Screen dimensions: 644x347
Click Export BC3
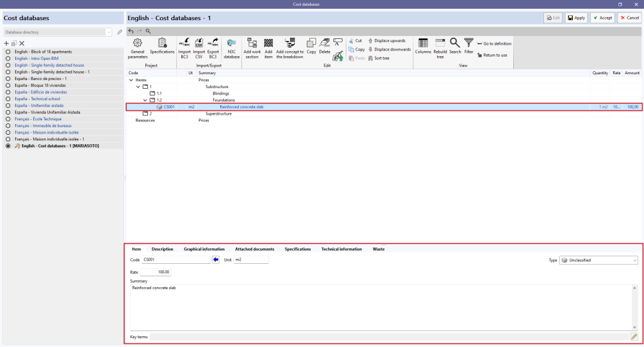213,48
